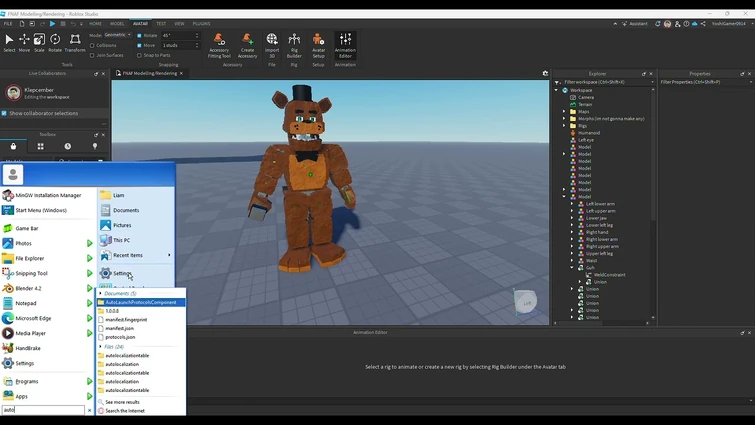This screenshot has height=425, width=755.
Task: Launch the Rig Builder
Action: click(x=294, y=45)
